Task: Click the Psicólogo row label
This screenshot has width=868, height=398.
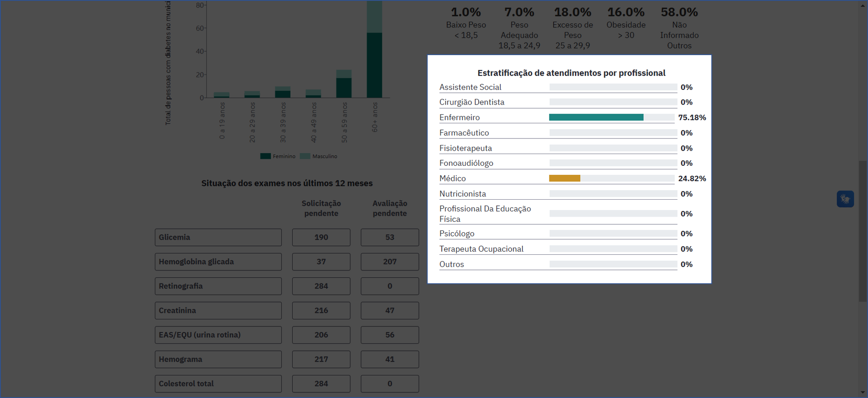Action: tap(457, 234)
